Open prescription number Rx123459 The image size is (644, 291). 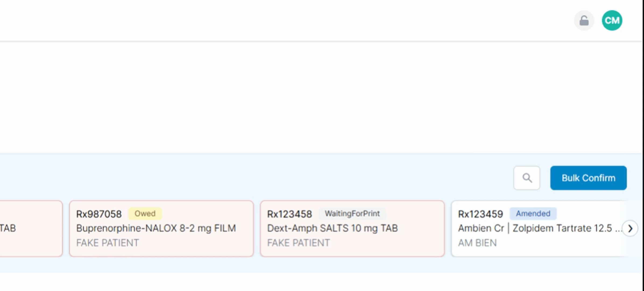[480, 214]
